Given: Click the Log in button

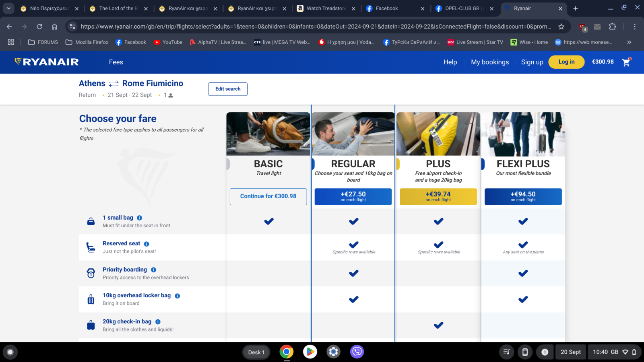Looking at the screenshot, I should pyautogui.click(x=566, y=62).
